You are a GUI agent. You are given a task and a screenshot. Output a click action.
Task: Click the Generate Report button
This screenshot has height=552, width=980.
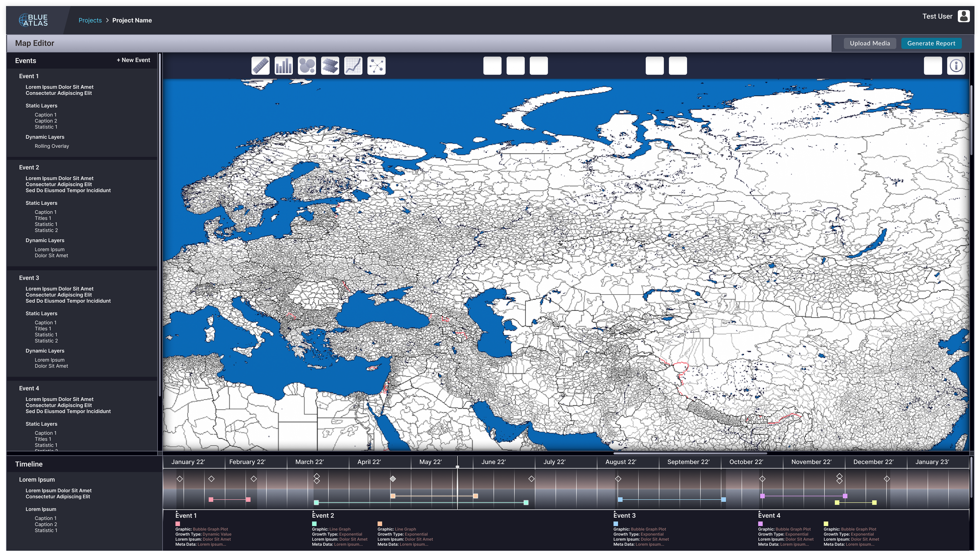(931, 43)
